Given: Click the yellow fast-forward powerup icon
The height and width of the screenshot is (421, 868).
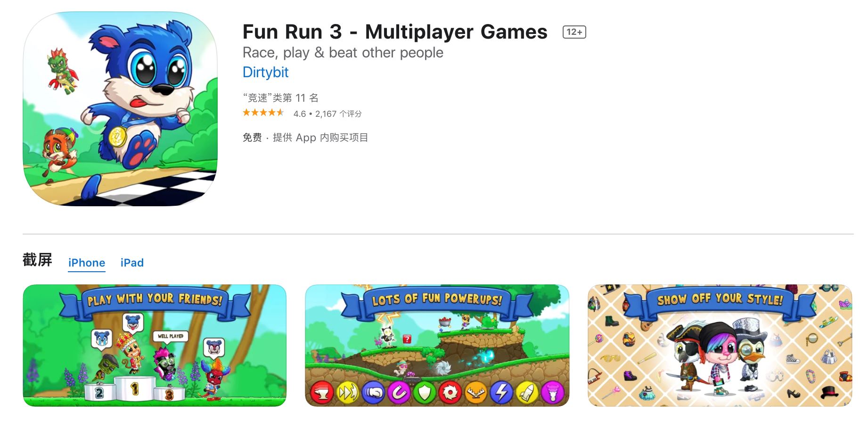Looking at the screenshot, I should [348, 393].
